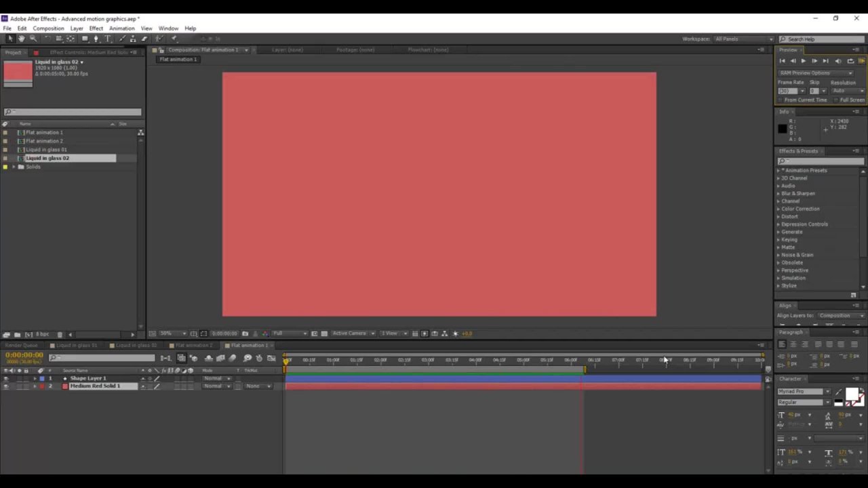Screen dimensions: 868x488
Task: Select the Hand tool in toolbar
Action: [21, 39]
